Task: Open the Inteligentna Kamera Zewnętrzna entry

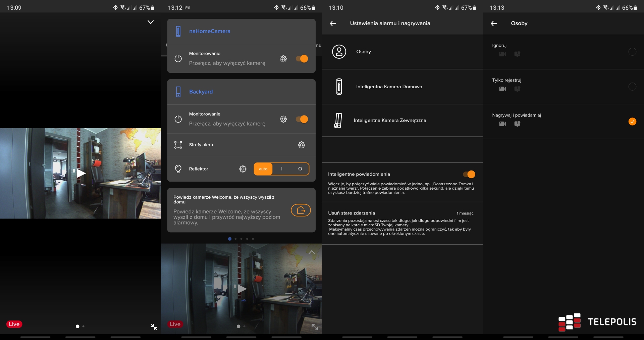Action: click(390, 120)
